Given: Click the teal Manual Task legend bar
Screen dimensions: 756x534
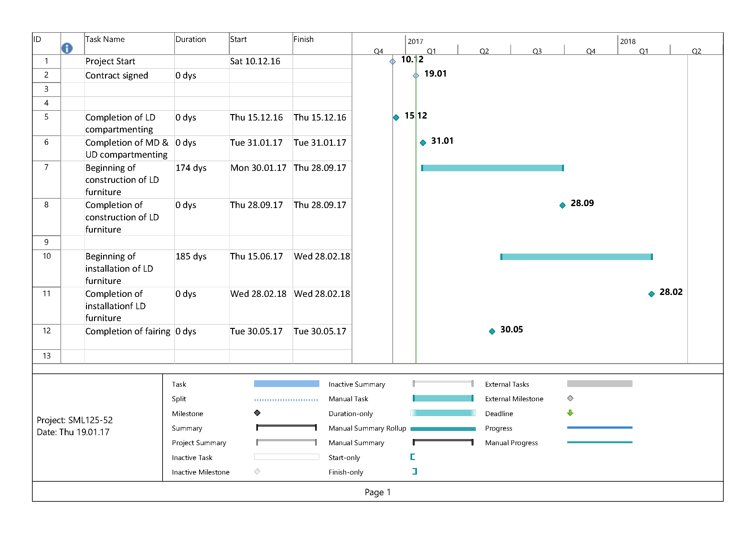Looking at the screenshot, I should 443,398.
